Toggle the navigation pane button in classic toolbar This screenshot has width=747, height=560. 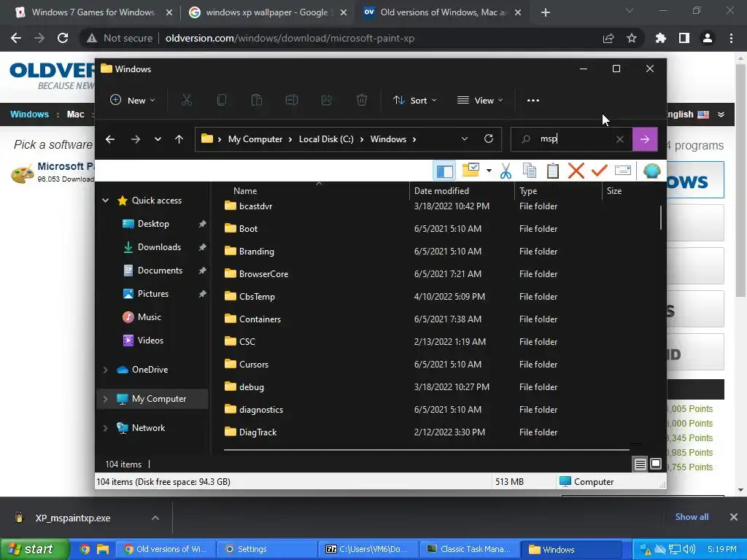coord(444,171)
